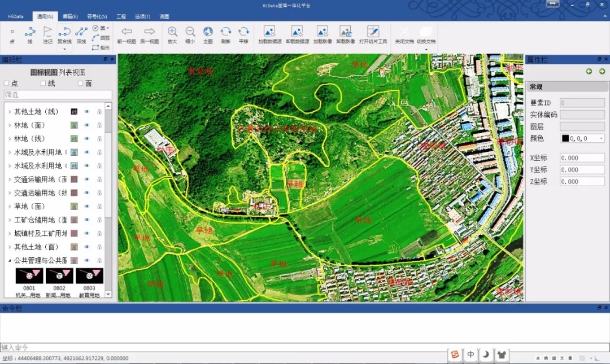Open the 打开切片工具 tile tool
Viewport: 610px width, 364px height.
click(x=373, y=35)
